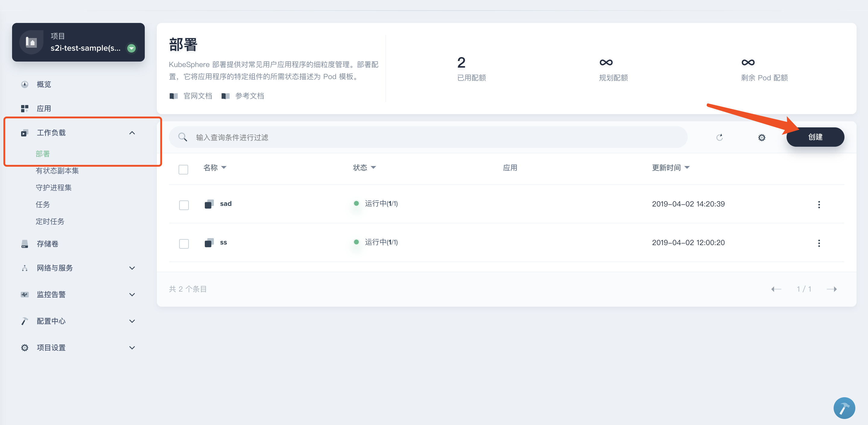Open the 应用 menu item

click(44, 109)
